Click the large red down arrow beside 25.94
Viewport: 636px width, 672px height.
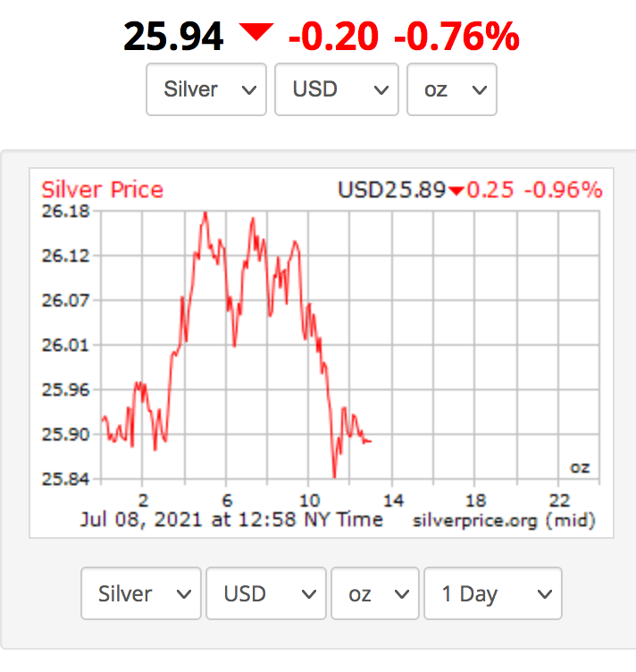[255, 33]
